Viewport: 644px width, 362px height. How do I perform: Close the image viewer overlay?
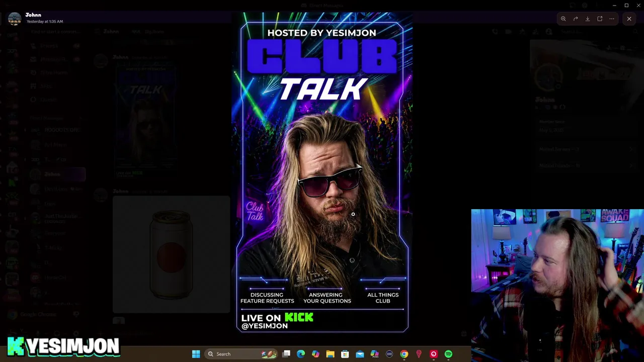coord(629,19)
